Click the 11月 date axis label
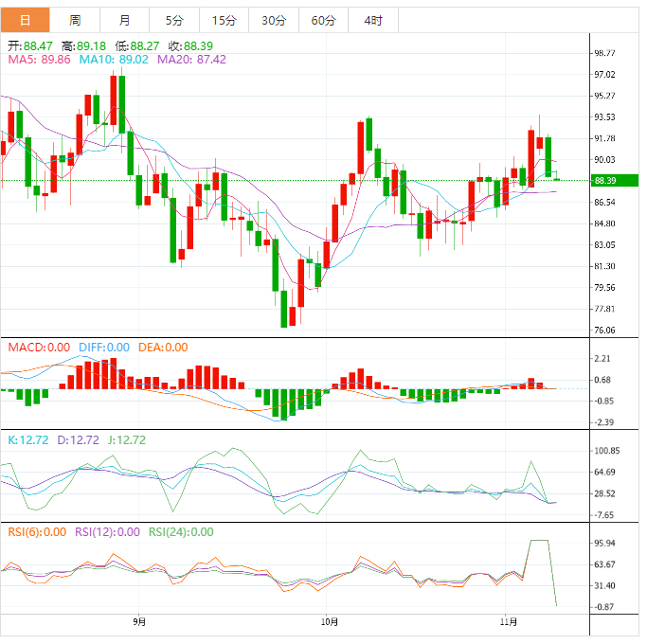Screen dimensions: 647x644 (x=509, y=621)
